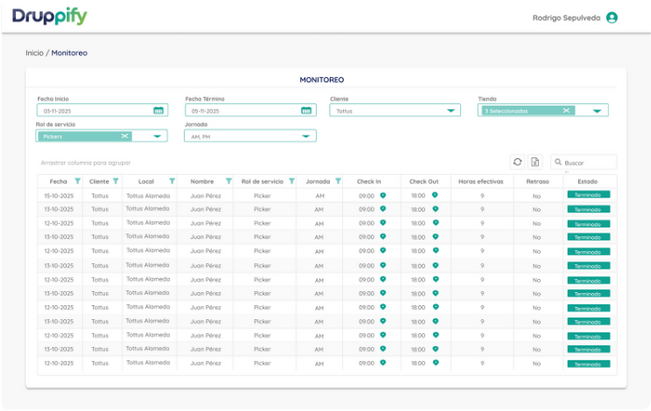This screenshot has height=411, width=651.
Task: Filter the Local column
Action: [x=172, y=181]
